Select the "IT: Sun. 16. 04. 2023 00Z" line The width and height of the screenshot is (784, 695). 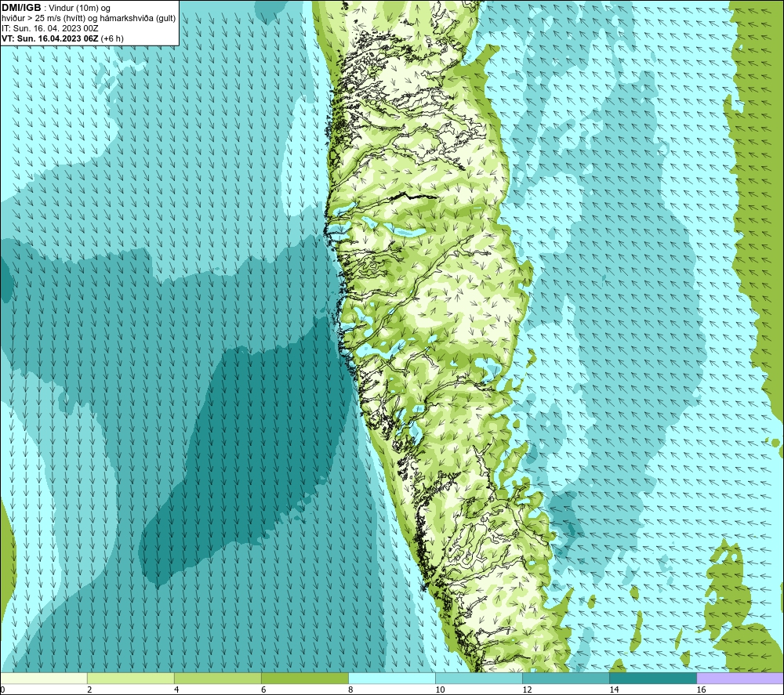[x=49, y=28]
